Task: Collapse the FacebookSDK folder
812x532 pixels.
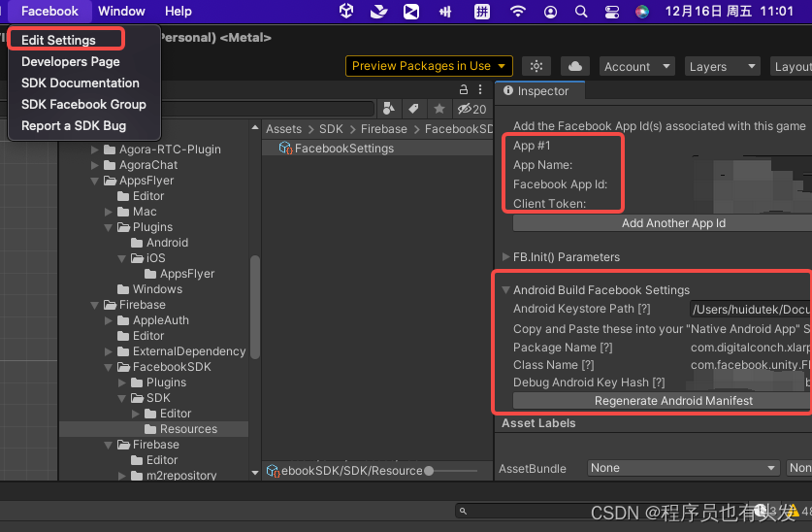Action: click(x=109, y=367)
